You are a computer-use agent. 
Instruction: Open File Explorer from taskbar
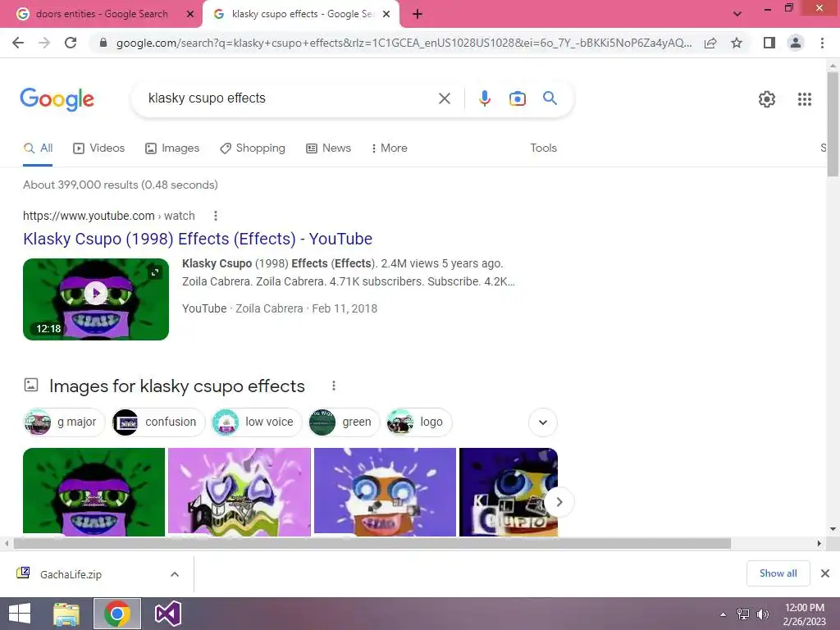pos(66,614)
